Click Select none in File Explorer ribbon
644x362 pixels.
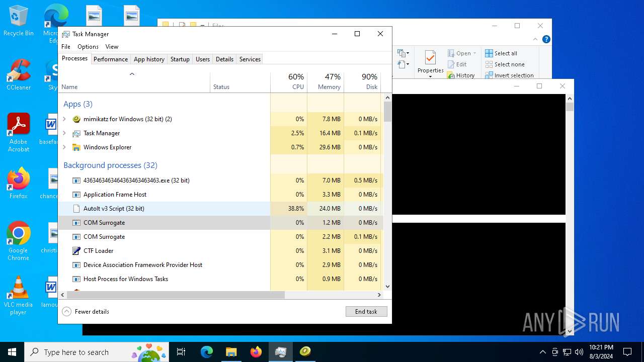click(505, 64)
